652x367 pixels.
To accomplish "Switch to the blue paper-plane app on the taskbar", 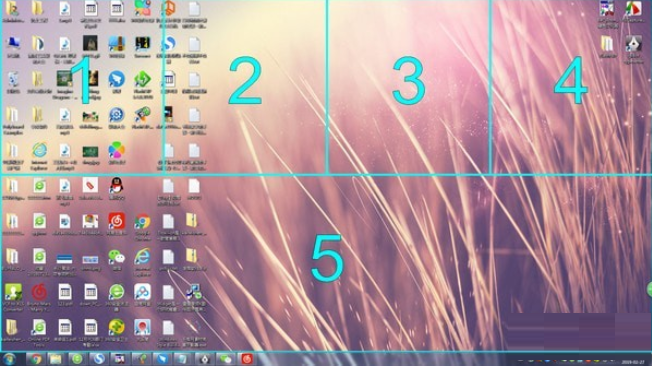I will [162, 359].
